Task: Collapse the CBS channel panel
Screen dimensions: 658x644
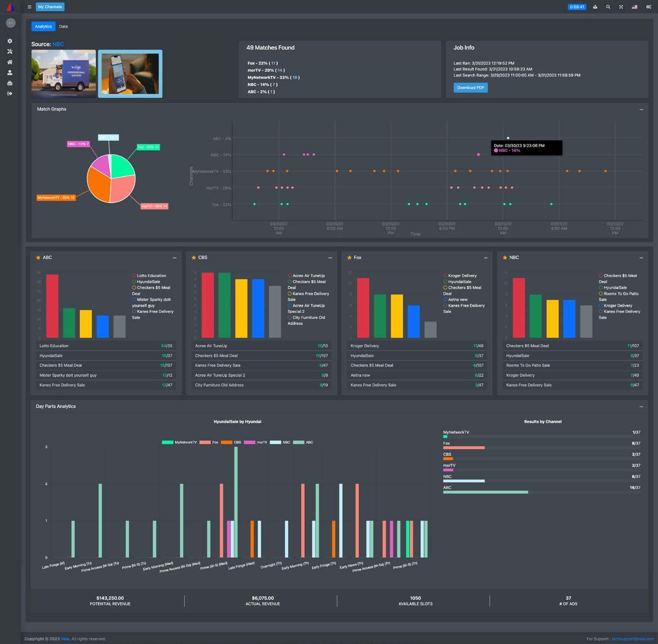Action: 330,258
